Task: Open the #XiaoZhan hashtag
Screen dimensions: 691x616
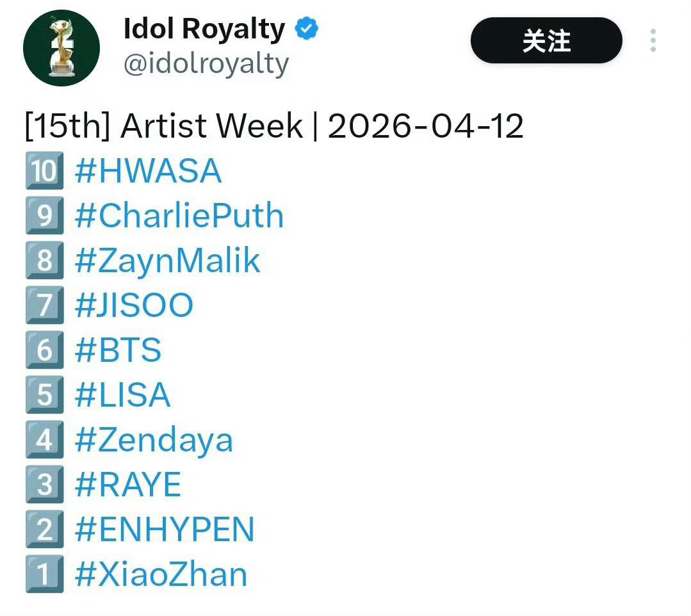Action: [x=161, y=574]
